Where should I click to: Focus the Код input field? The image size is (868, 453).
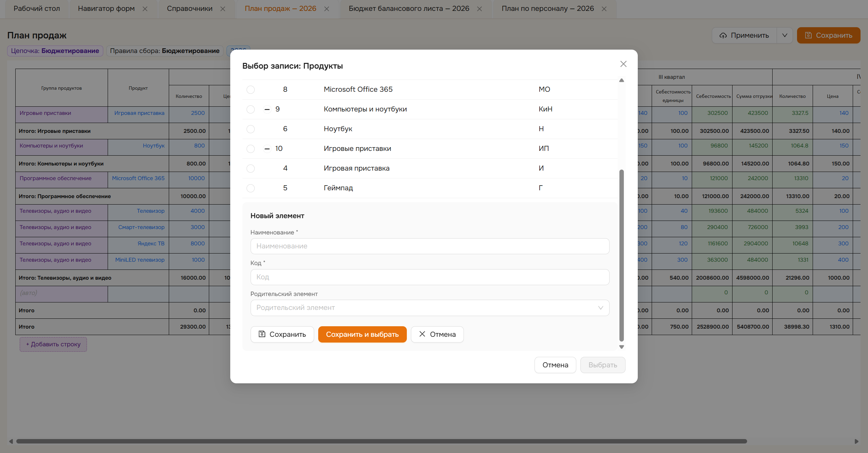click(430, 277)
